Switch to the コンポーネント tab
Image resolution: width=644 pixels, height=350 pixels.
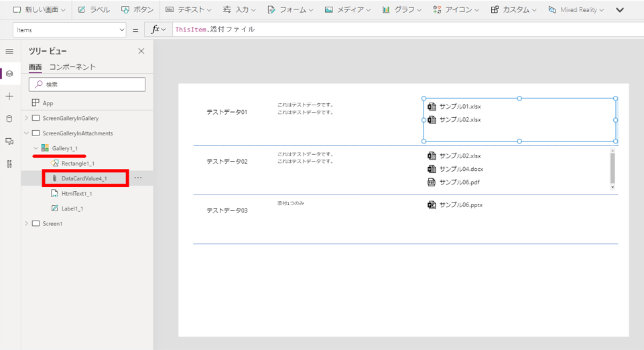coord(72,67)
